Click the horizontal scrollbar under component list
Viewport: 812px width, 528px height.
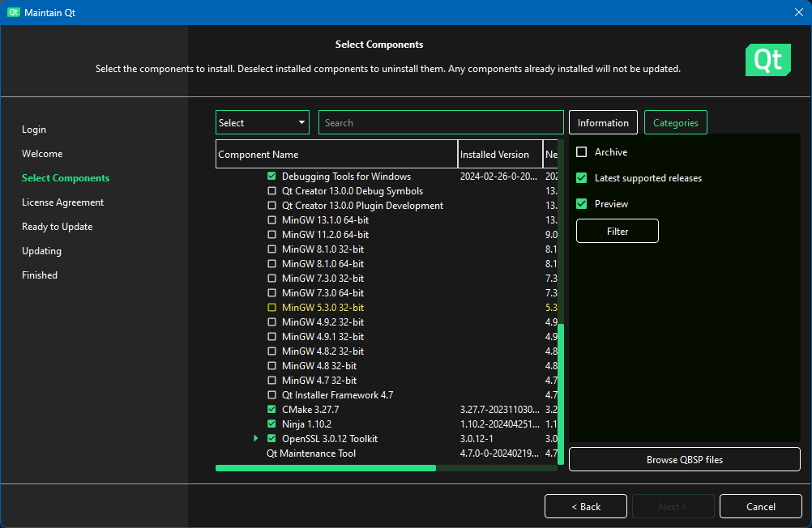(x=326, y=467)
